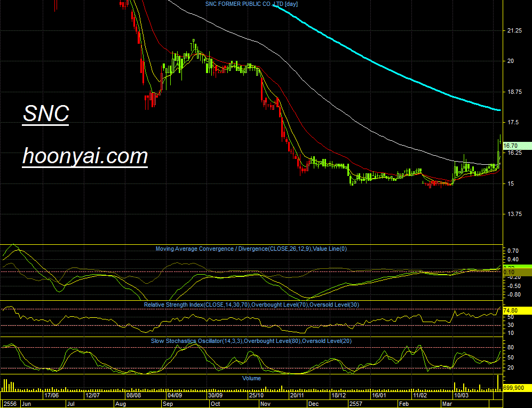Click the Aug month label
Image resolution: width=532 pixels, height=408 pixels.
pyautogui.click(x=121, y=404)
